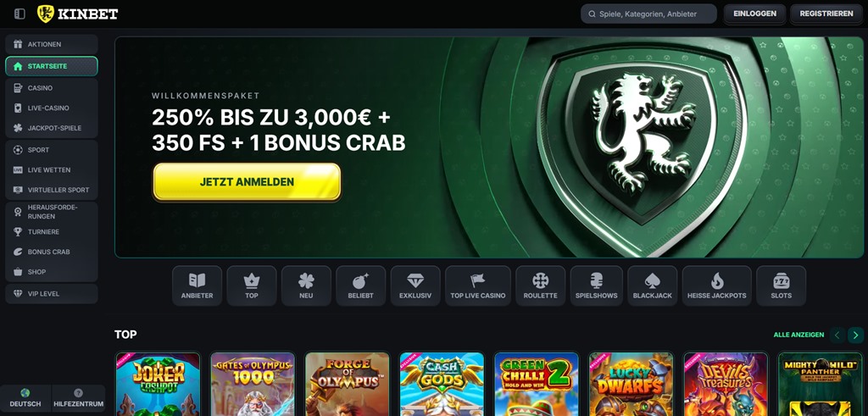Collapse the sidebar with the panel toggle icon
This screenshot has width=868, height=416.
click(x=19, y=14)
